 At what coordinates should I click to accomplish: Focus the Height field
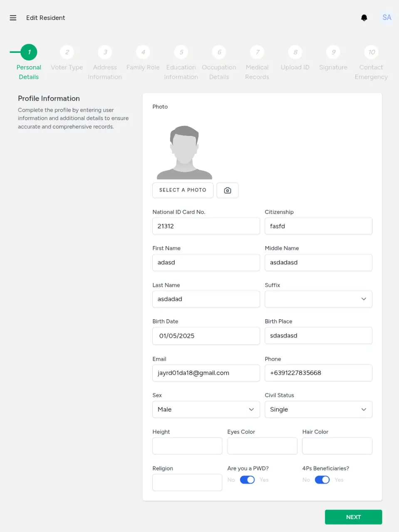187,446
